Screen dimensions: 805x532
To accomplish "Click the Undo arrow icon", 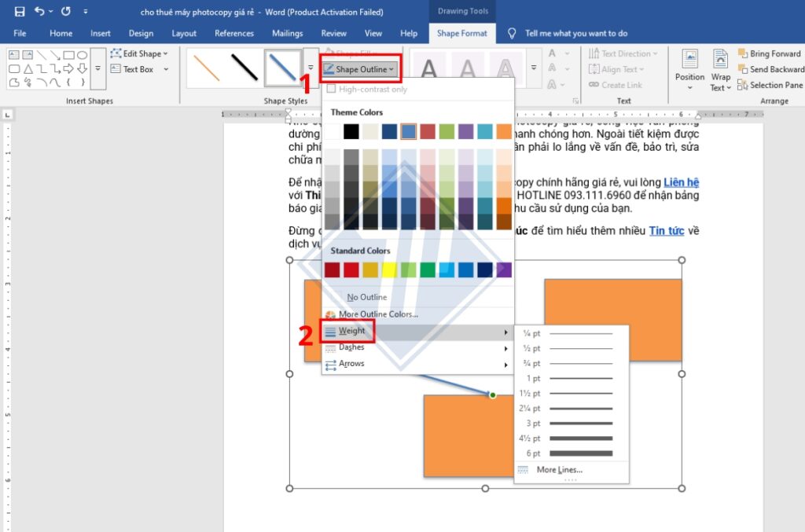I will (39, 12).
